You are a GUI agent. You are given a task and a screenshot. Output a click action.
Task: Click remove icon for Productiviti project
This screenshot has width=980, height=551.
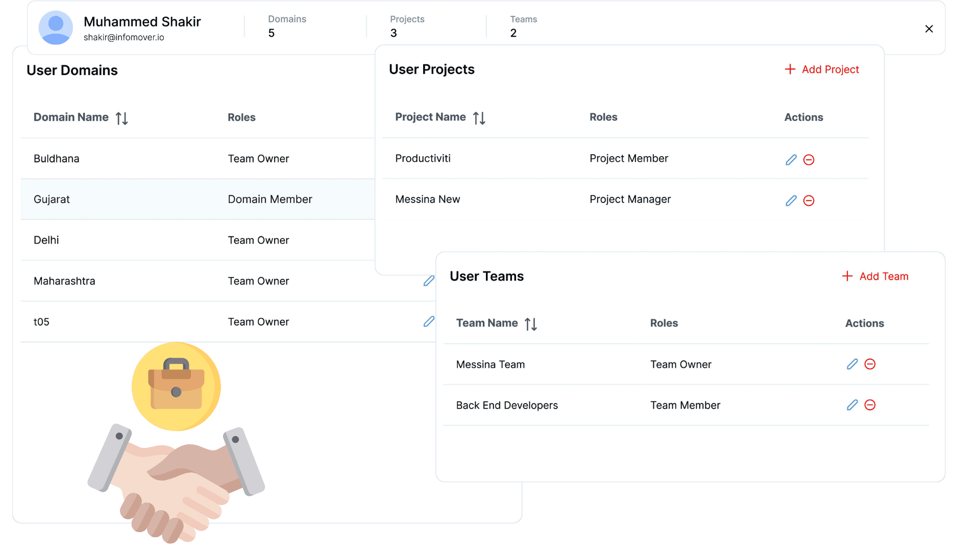809,160
